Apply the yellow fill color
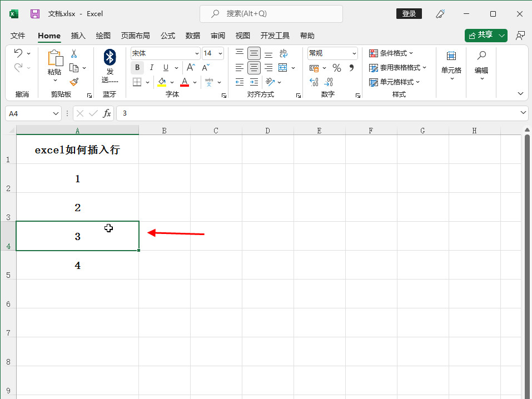532x399 pixels. tap(162, 82)
